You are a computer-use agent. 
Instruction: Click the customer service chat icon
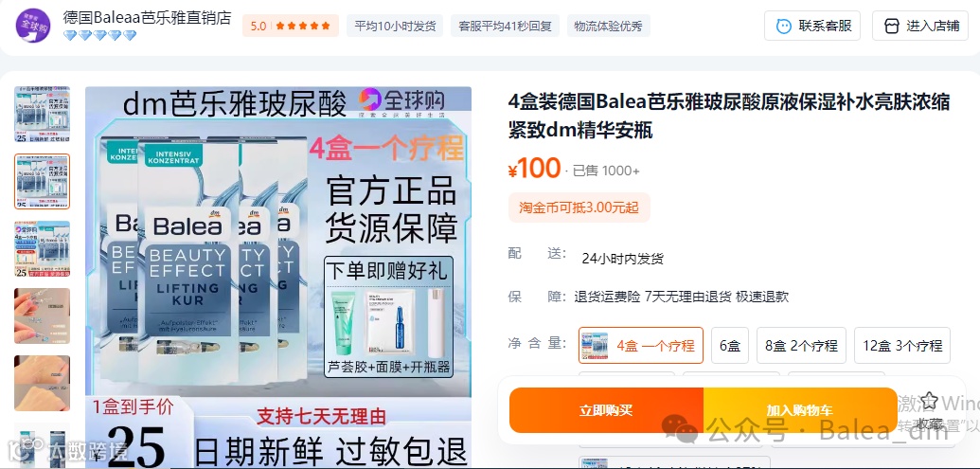[783, 27]
